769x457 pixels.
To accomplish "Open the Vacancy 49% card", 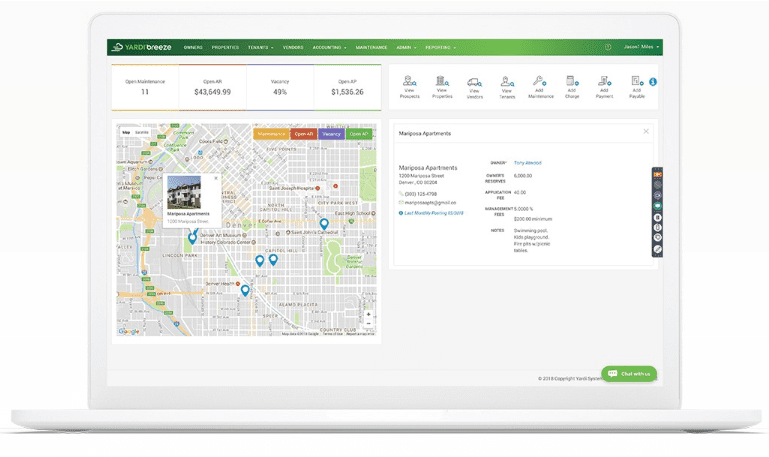I will click(280, 87).
